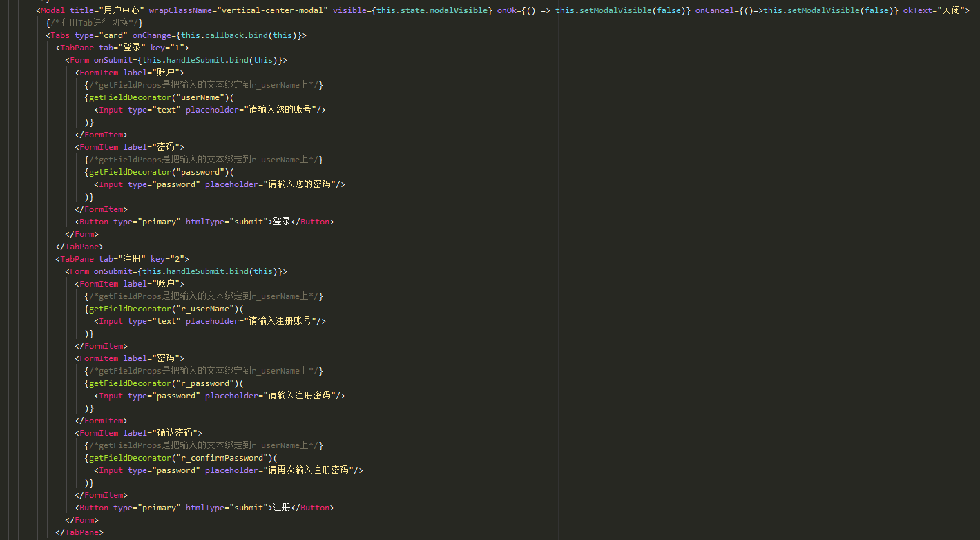Viewport: 980px width, 540px height.
Task: Click the comment "利用Tab进行切换"
Action: [x=94, y=23]
